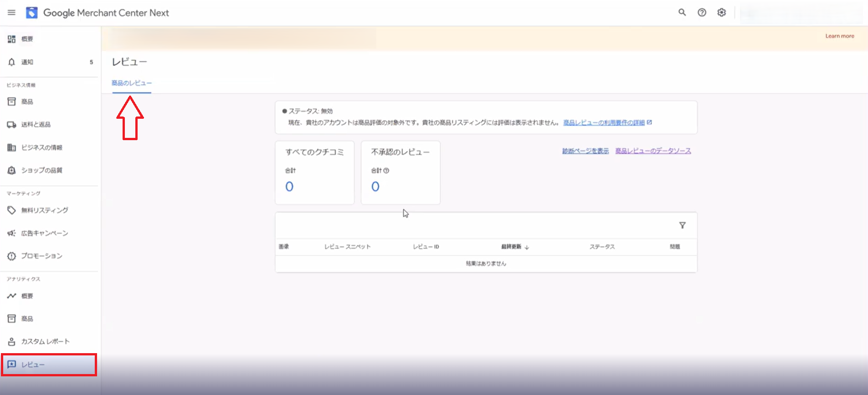The width and height of the screenshot is (868, 395).
Task: Click Learn more in the banner
Action: pos(839,36)
